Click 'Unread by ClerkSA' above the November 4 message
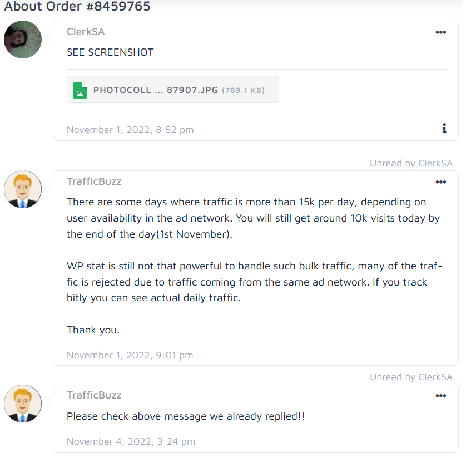The image size is (476, 457). (411, 377)
